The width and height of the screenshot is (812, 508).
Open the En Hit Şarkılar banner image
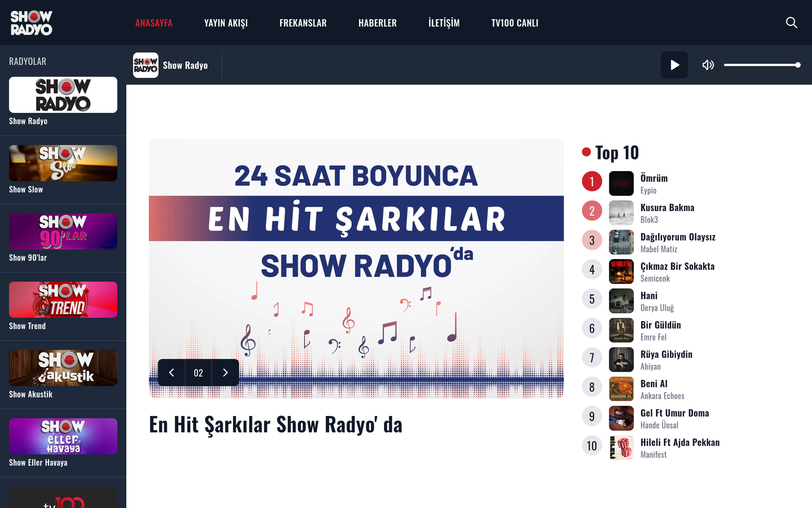(x=356, y=269)
